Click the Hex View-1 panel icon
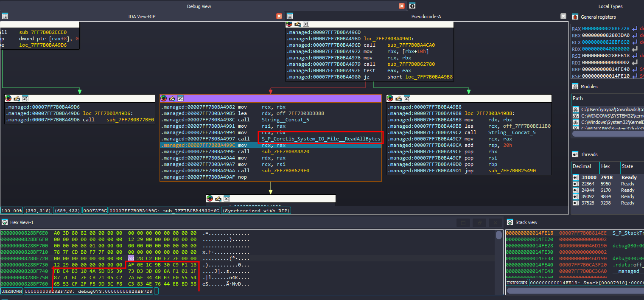Image resolution: width=644 pixels, height=300 pixels. 5,222
